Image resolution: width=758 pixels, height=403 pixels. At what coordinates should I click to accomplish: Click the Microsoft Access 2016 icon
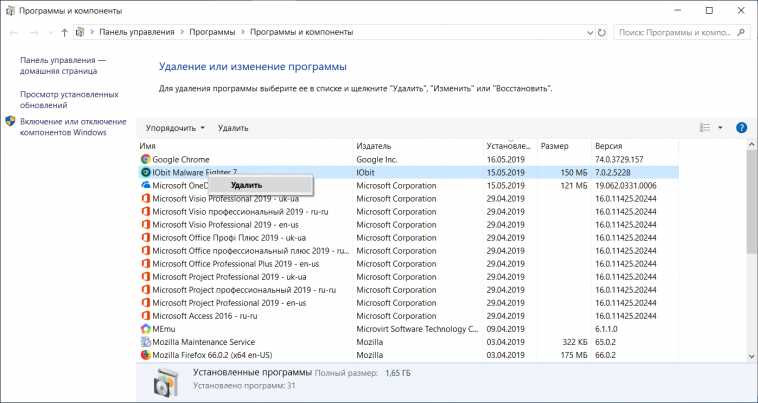[x=146, y=316]
